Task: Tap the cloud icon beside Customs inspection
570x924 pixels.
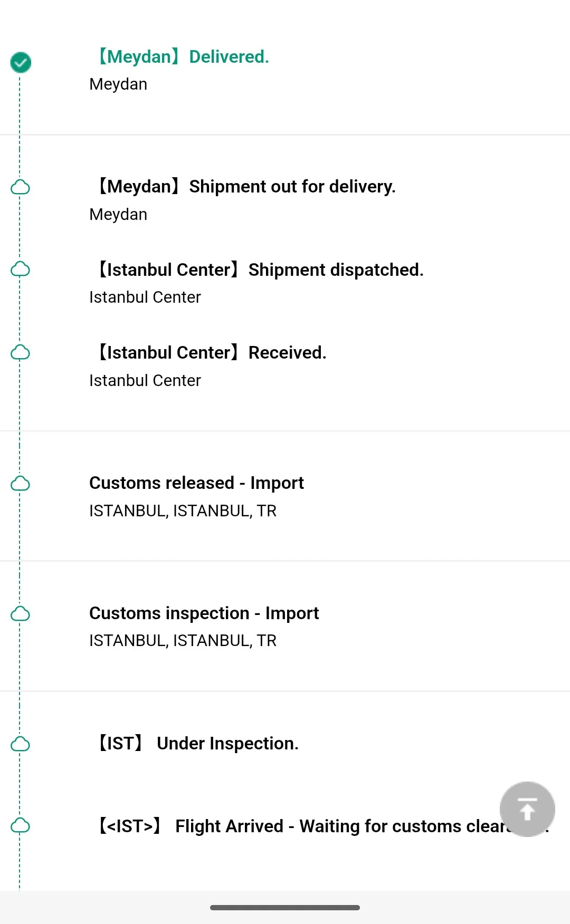Action: coord(21,613)
